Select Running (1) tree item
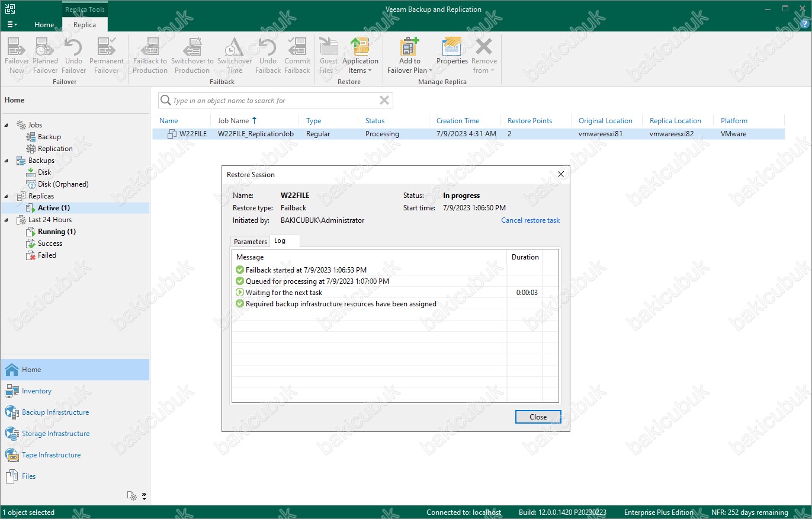Screen dimensions: 812x519 click(57, 232)
